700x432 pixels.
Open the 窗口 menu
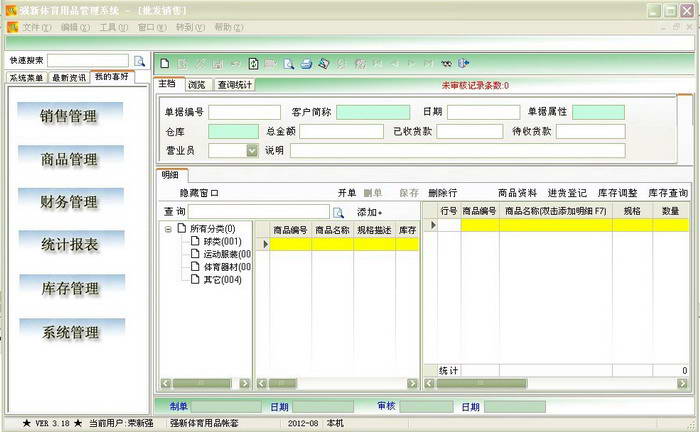(152, 27)
